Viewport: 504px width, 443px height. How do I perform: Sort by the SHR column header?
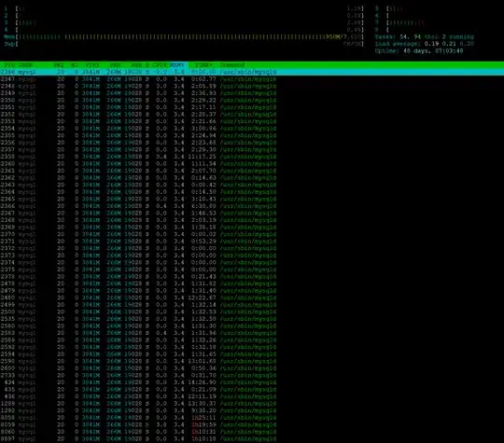[x=136, y=65]
